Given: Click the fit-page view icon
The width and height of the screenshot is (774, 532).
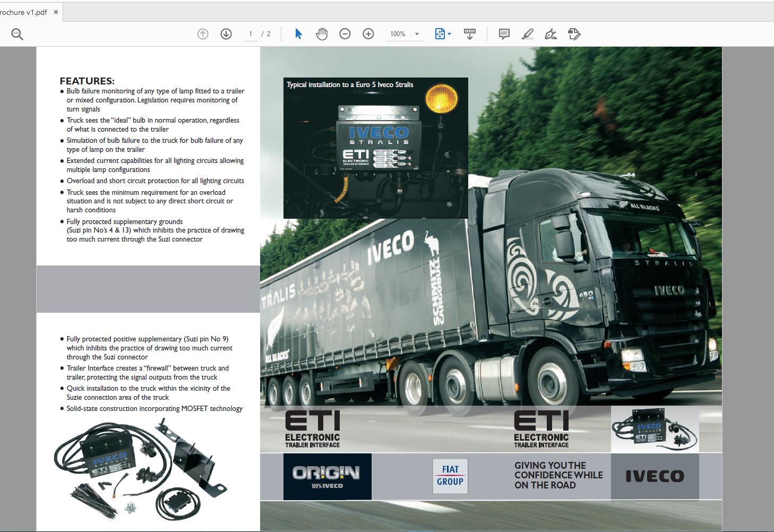Looking at the screenshot, I should (x=440, y=33).
